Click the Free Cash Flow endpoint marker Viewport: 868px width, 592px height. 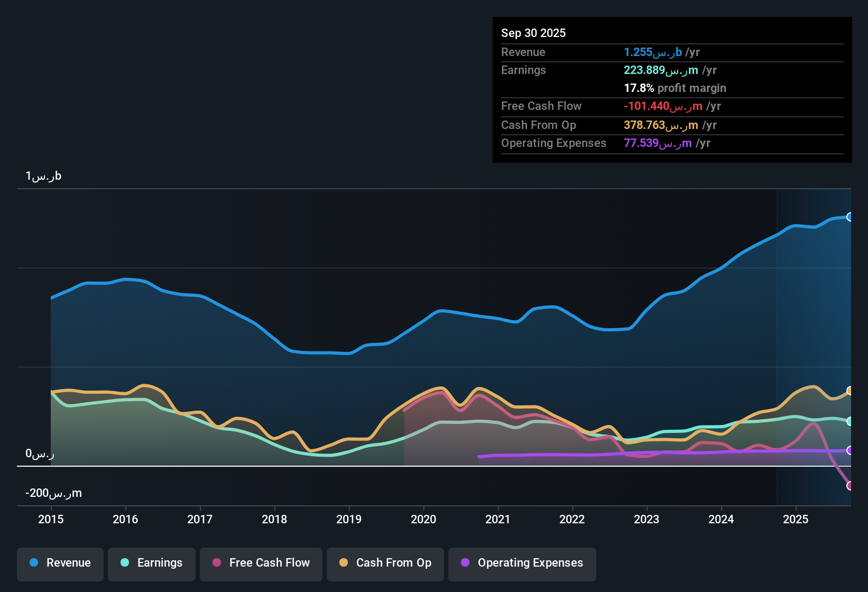[850, 485]
